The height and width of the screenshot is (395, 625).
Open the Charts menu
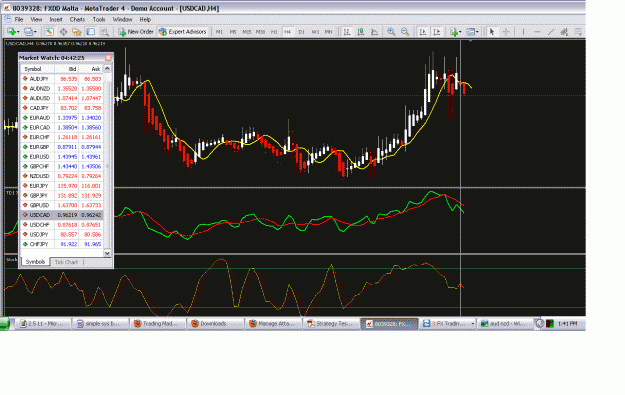coord(77,19)
